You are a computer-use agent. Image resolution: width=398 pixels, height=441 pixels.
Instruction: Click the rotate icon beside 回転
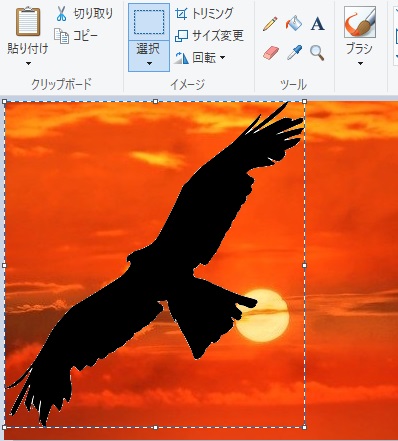182,58
